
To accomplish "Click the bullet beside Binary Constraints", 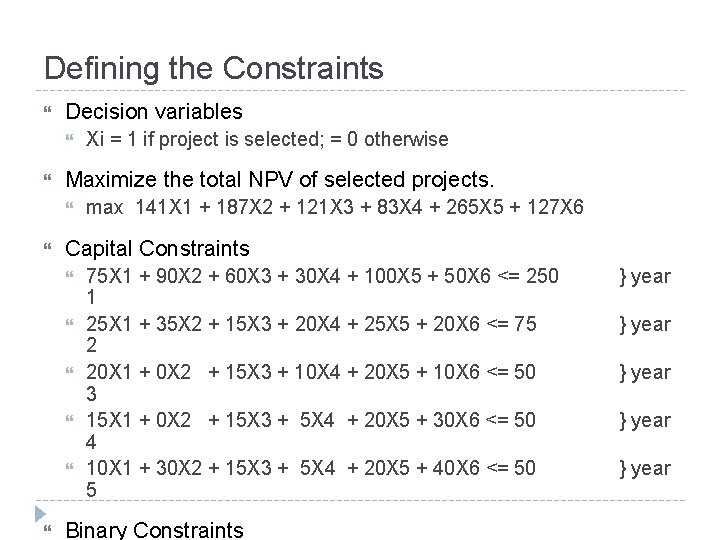I will point(40,527).
